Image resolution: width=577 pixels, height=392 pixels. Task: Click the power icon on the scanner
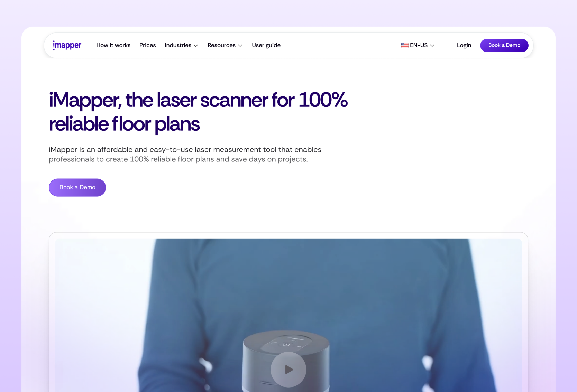point(286,344)
